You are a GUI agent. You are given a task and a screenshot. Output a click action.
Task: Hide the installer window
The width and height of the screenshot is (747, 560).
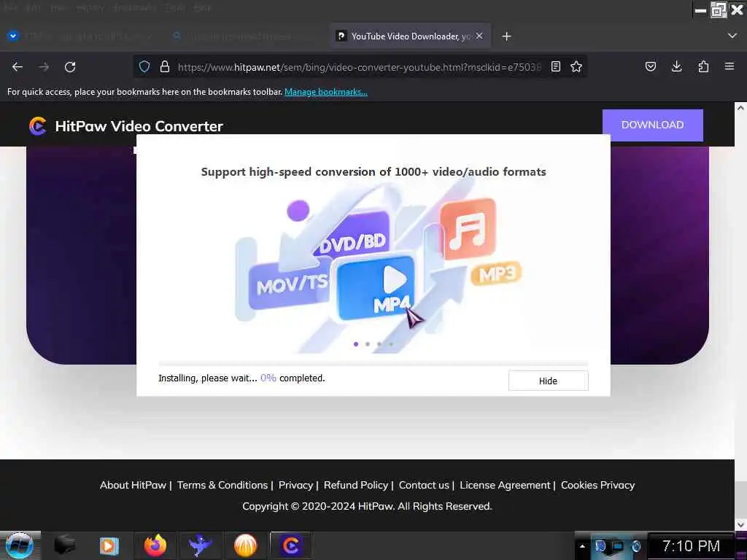(549, 381)
